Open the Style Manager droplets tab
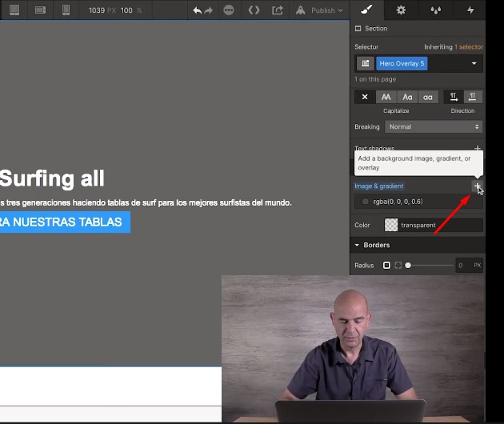The width and height of the screenshot is (504, 424). tap(435, 10)
